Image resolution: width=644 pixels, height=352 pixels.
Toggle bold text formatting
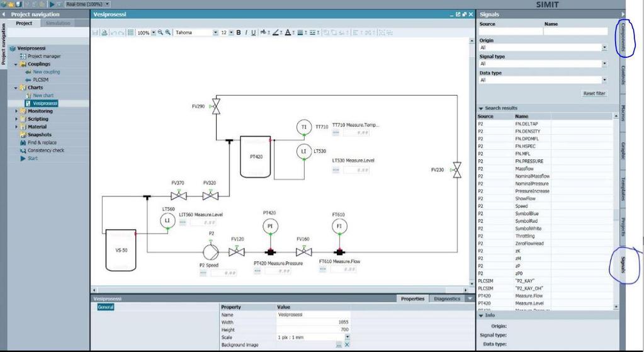tap(238, 33)
